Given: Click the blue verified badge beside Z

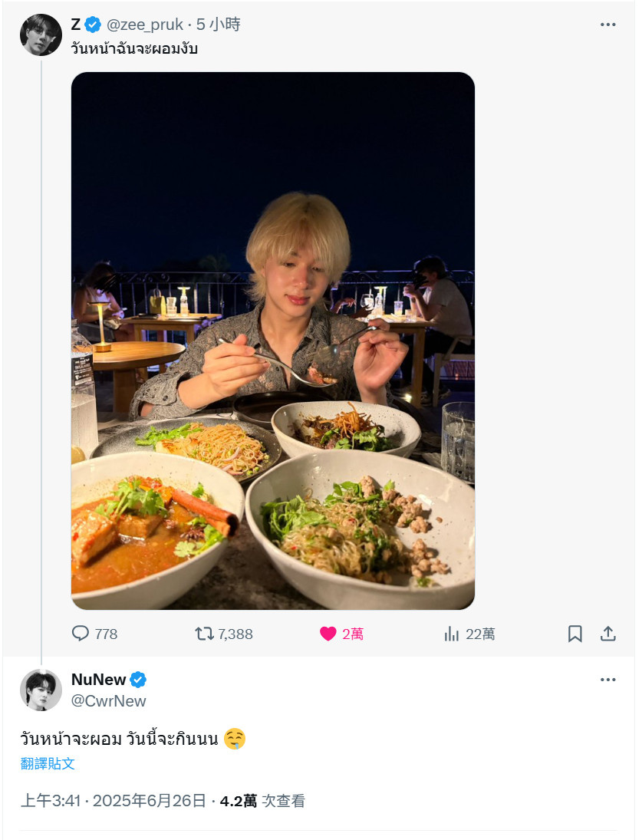Looking at the screenshot, I should [x=93, y=24].
